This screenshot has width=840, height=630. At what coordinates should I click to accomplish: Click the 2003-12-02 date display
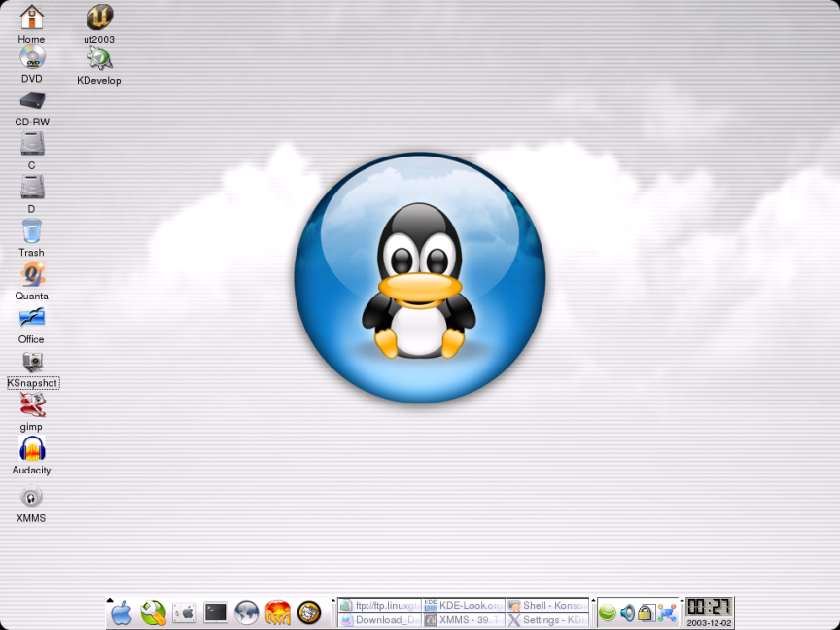(x=709, y=623)
